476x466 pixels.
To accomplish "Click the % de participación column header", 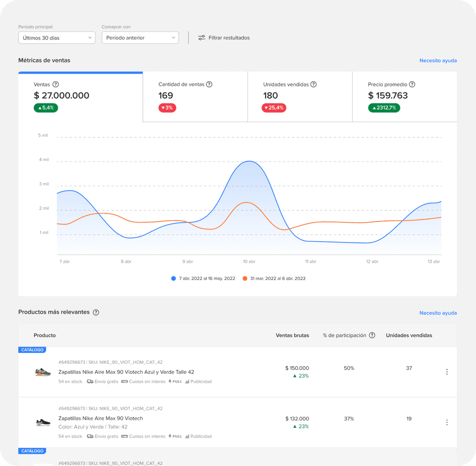I will click(x=344, y=335).
